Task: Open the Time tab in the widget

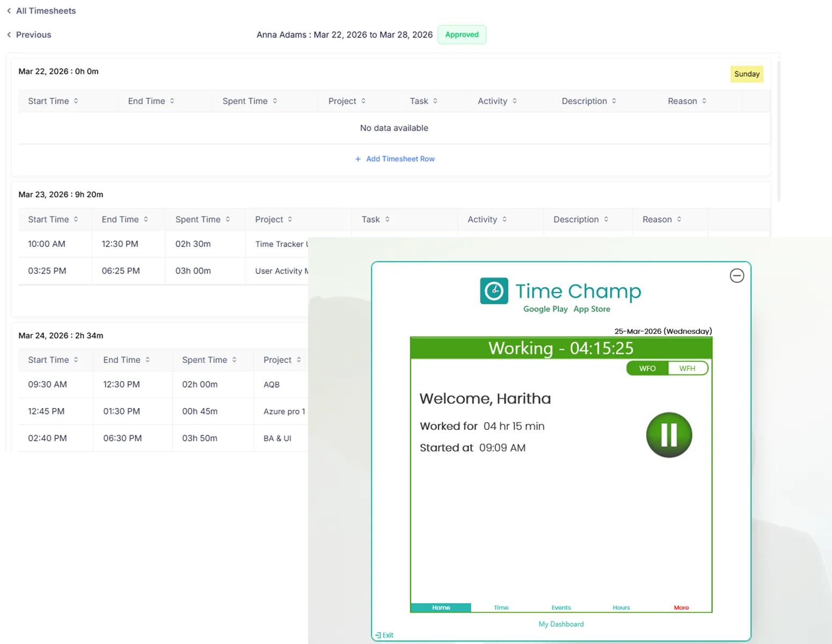Action: (x=501, y=608)
